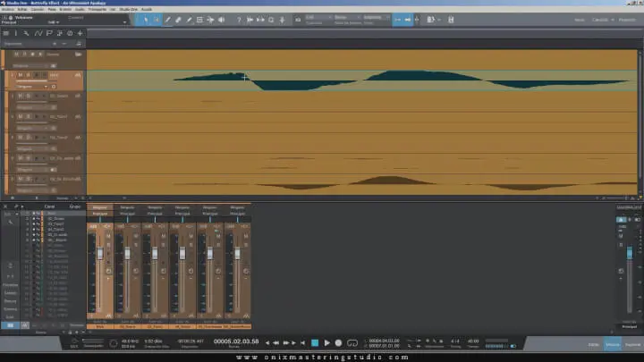Open the selected track's input dropdown
This screenshot has width=644, height=362.
click(33, 87)
